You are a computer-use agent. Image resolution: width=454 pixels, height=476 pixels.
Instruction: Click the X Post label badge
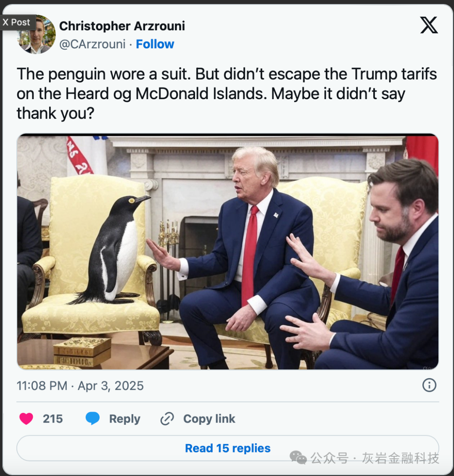[17, 22]
